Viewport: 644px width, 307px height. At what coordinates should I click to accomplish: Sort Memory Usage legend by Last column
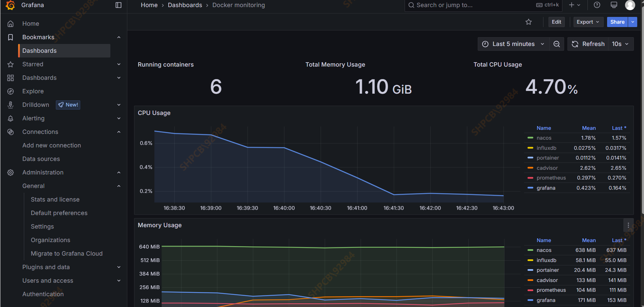tap(619, 240)
